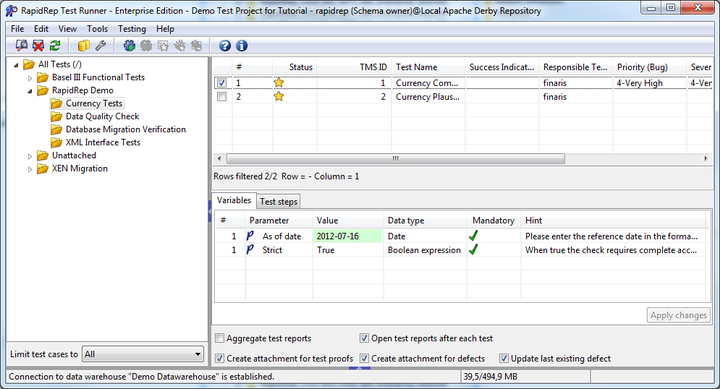
Task: Click the red X disconnect toolbar icon
Action: tap(38, 45)
